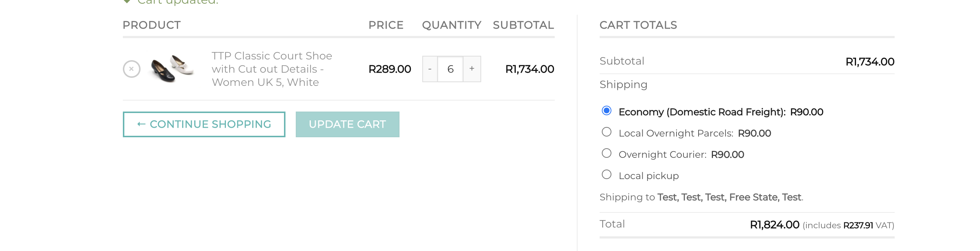Remove the TTP Classic Court Shoe item
This screenshot has height=251, width=980.
131,69
